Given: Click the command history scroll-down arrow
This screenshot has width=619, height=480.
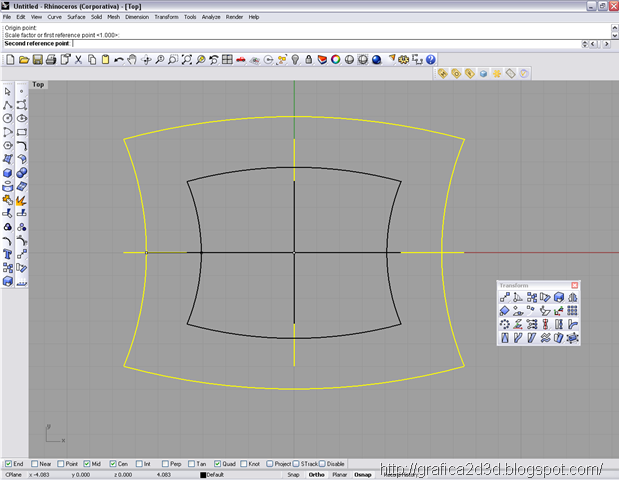Looking at the screenshot, I should [614, 36].
